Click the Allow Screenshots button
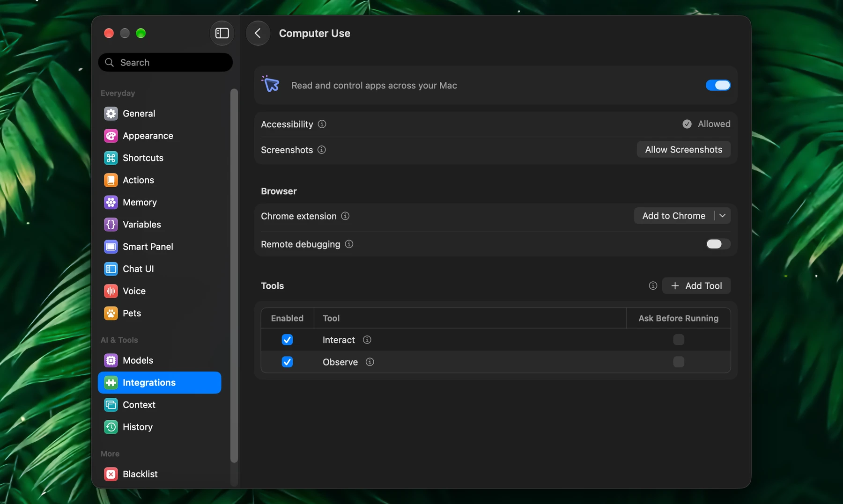The image size is (843, 504). (683, 150)
